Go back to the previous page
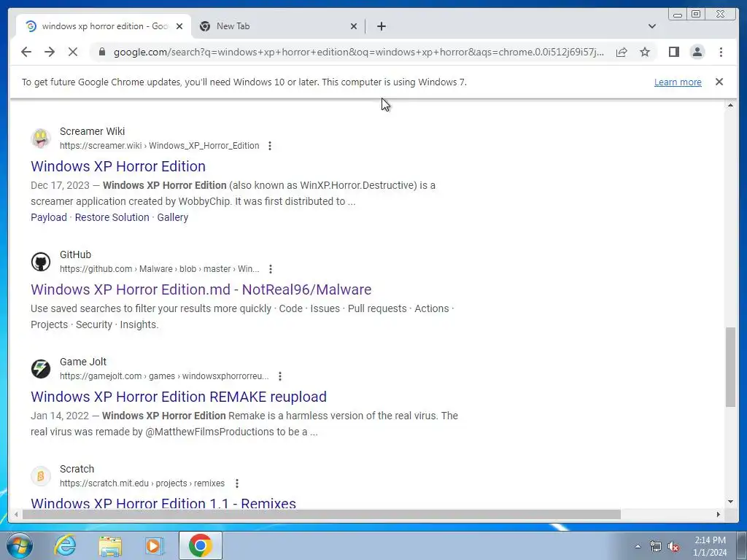Viewport: 747px width, 560px height. tap(26, 52)
